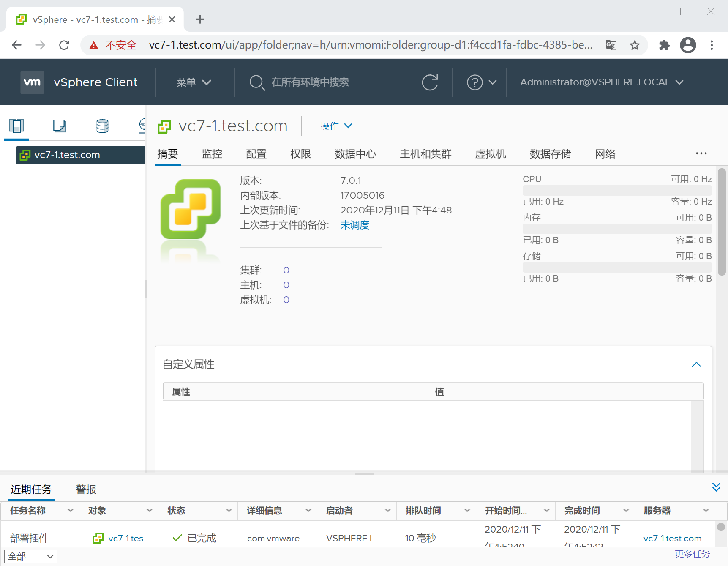Screen dimensions: 728x566
Task: Switch to the 网络 tab
Action: 605,154
